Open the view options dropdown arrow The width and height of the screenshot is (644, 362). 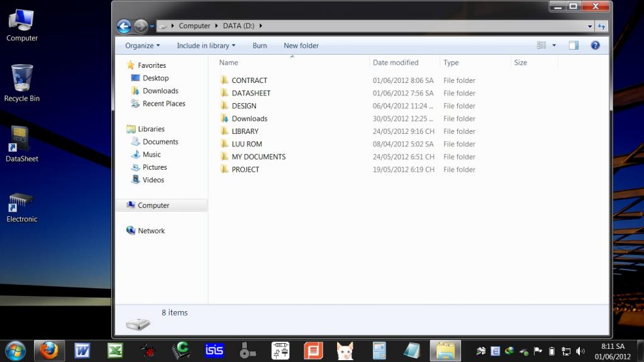[x=554, y=45]
